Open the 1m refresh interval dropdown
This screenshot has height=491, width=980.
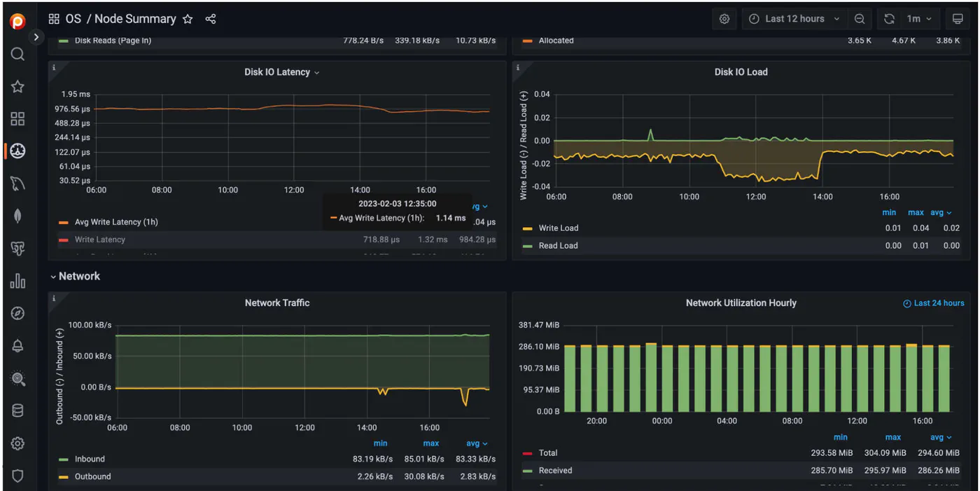click(x=920, y=19)
